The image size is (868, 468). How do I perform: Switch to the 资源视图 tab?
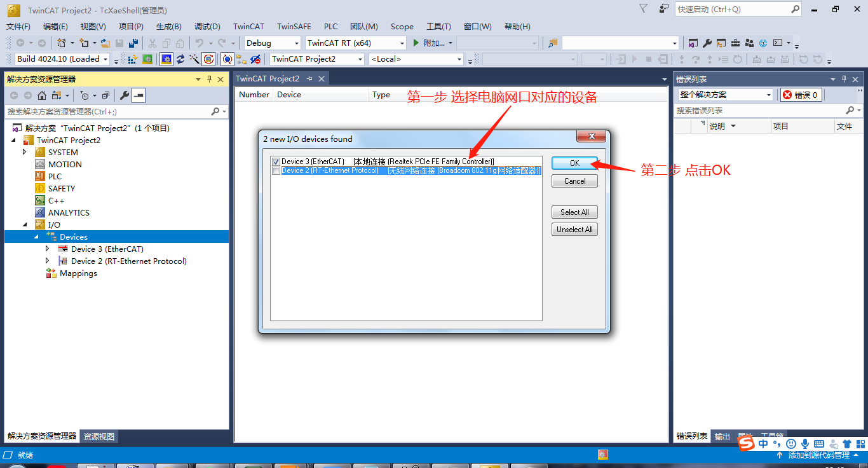point(99,436)
